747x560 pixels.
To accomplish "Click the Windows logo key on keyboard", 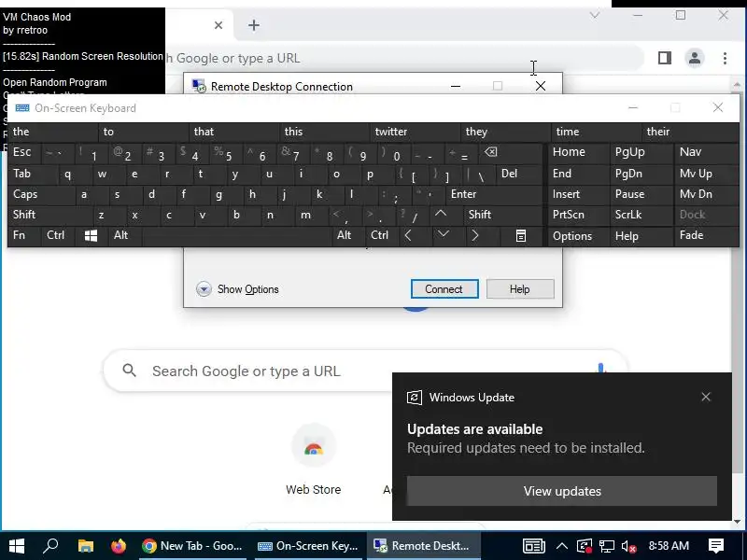I will [x=91, y=235].
